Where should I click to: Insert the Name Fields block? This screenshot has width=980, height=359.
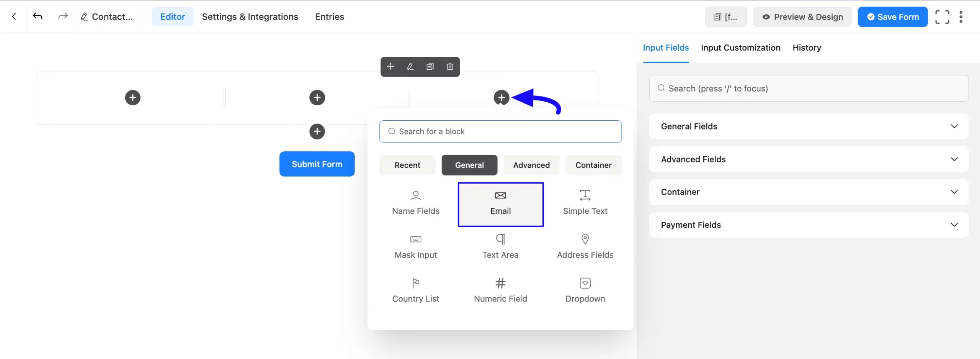point(416,204)
